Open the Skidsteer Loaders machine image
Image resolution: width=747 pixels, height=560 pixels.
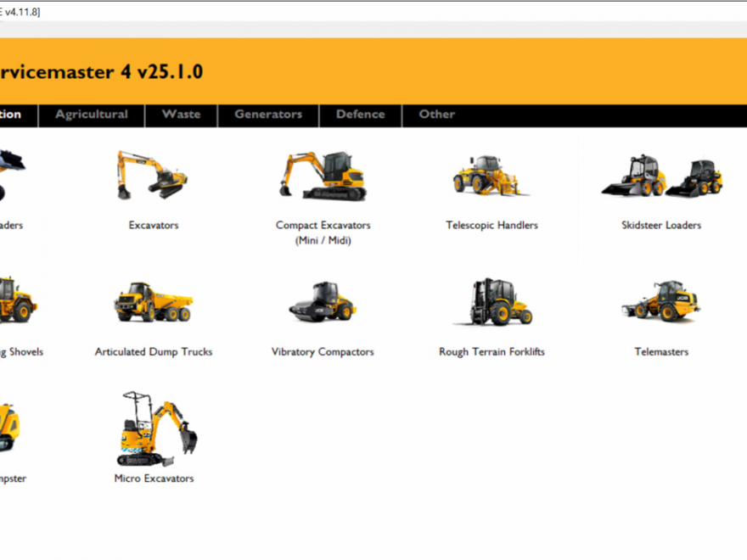click(x=662, y=176)
